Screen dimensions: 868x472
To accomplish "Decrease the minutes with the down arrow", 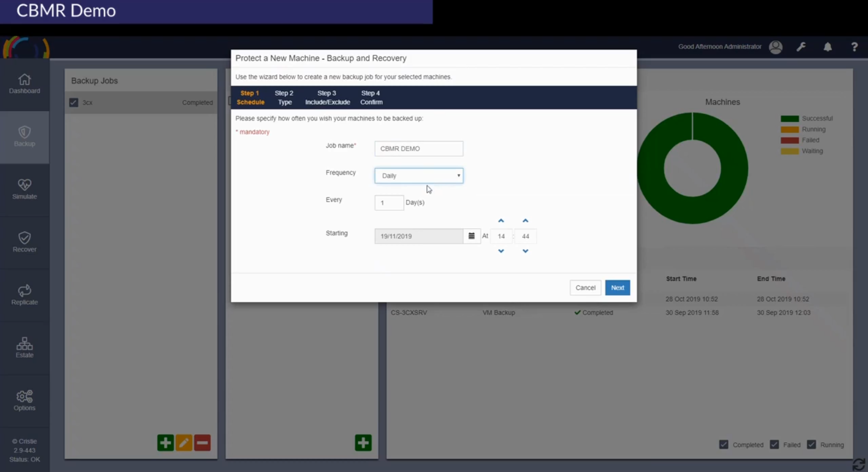I will (525, 251).
